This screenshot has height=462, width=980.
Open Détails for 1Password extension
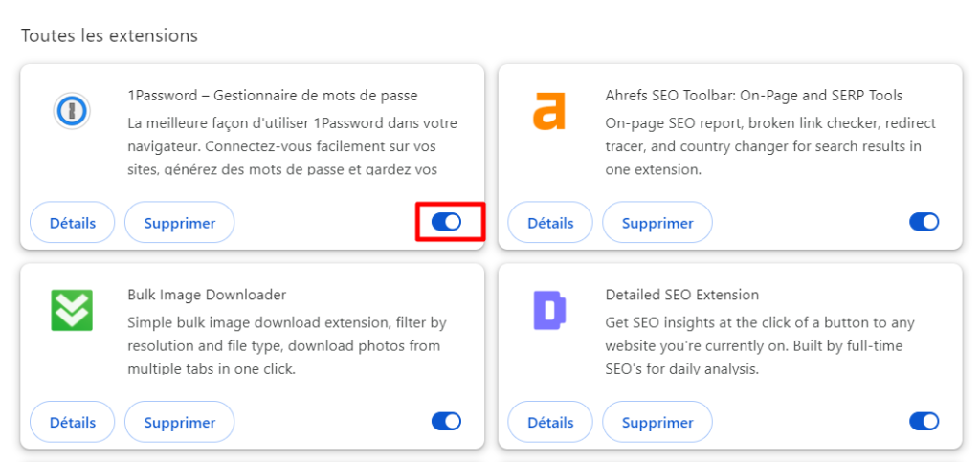[73, 223]
